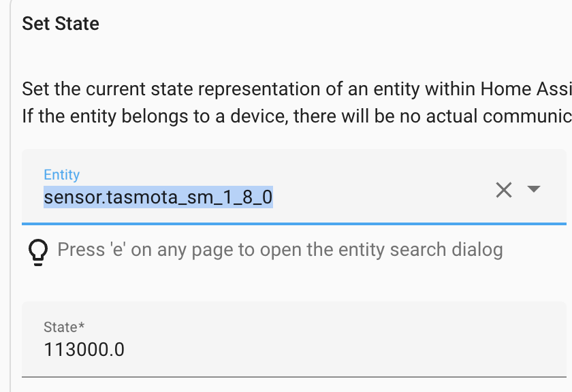The height and width of the screenshot is (392, 572).
Task: Click the dropdown caret icon on the Entity row
Action: click(535, 190)
